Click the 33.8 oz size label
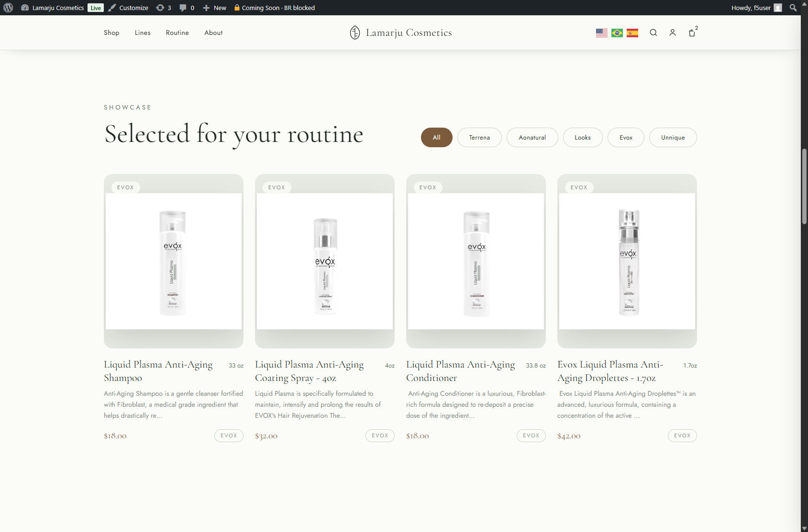 tap(536, 366)
